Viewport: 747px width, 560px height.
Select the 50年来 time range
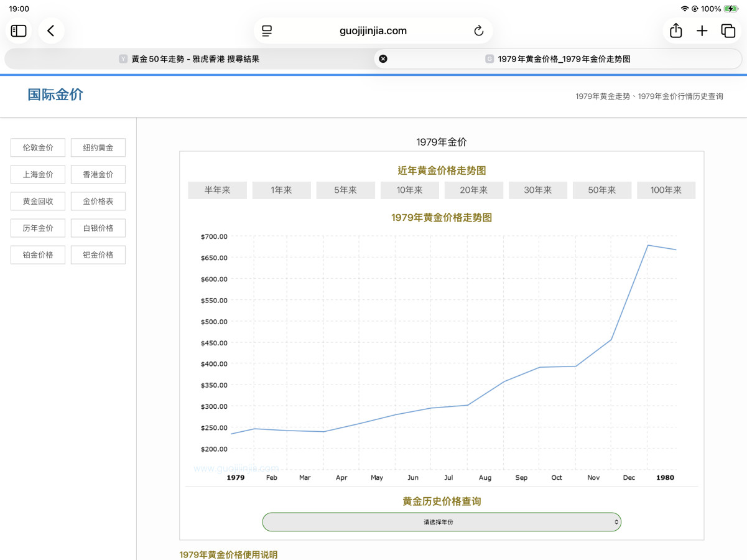pyautogui.click(x=601, y=190)
